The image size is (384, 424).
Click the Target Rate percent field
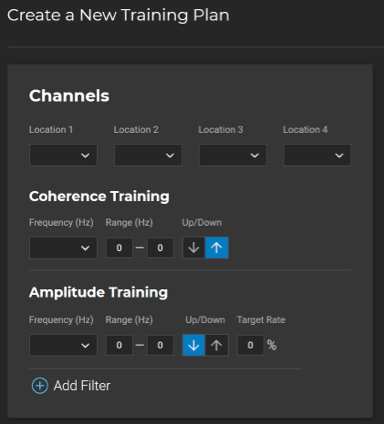[x=251, y=345]
